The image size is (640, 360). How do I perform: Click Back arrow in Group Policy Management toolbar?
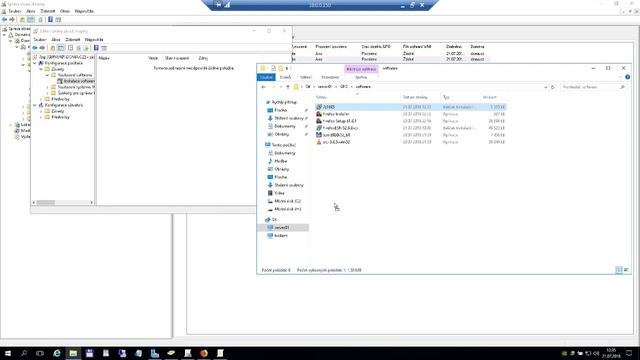pos(4,19)
